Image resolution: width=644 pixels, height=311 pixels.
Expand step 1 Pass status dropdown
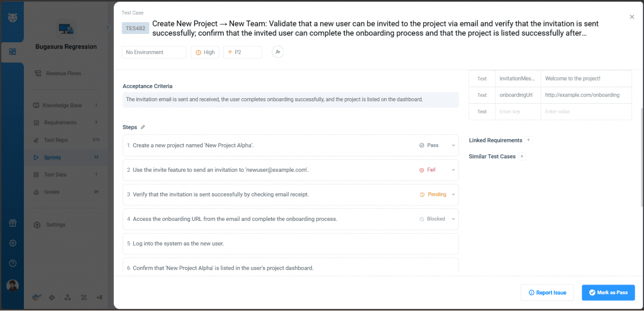click(437, 145)
